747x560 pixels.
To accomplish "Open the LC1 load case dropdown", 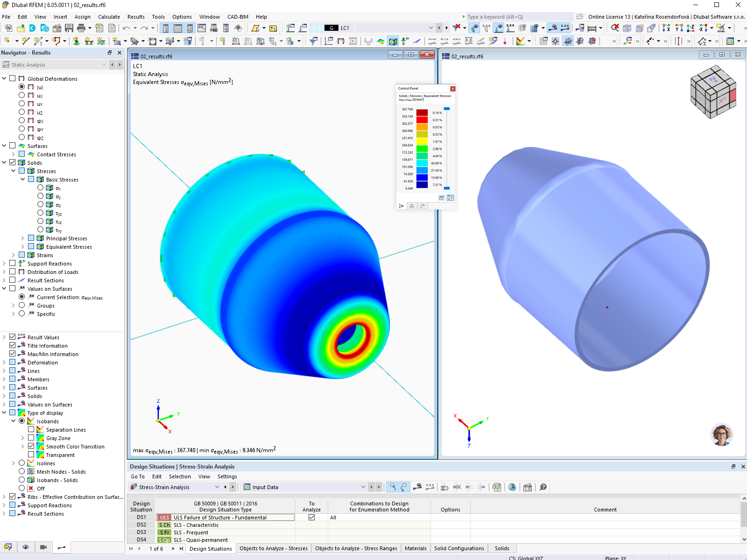I will 430,28.
